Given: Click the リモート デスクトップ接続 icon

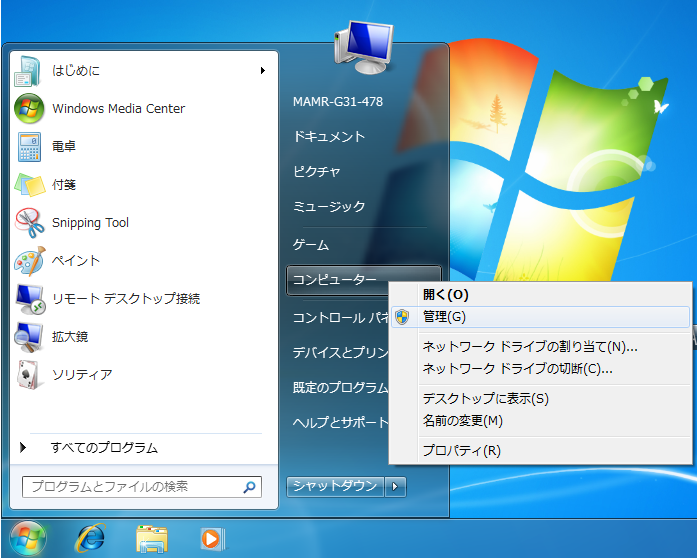Looking at the screenshot, I should (29, 298).
